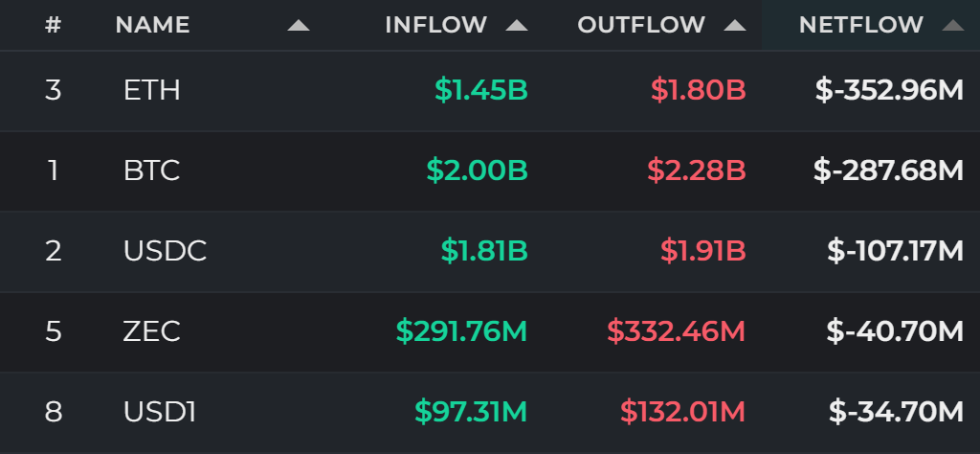
Task: Open the USD1 token row
Action: click(490, 413)
